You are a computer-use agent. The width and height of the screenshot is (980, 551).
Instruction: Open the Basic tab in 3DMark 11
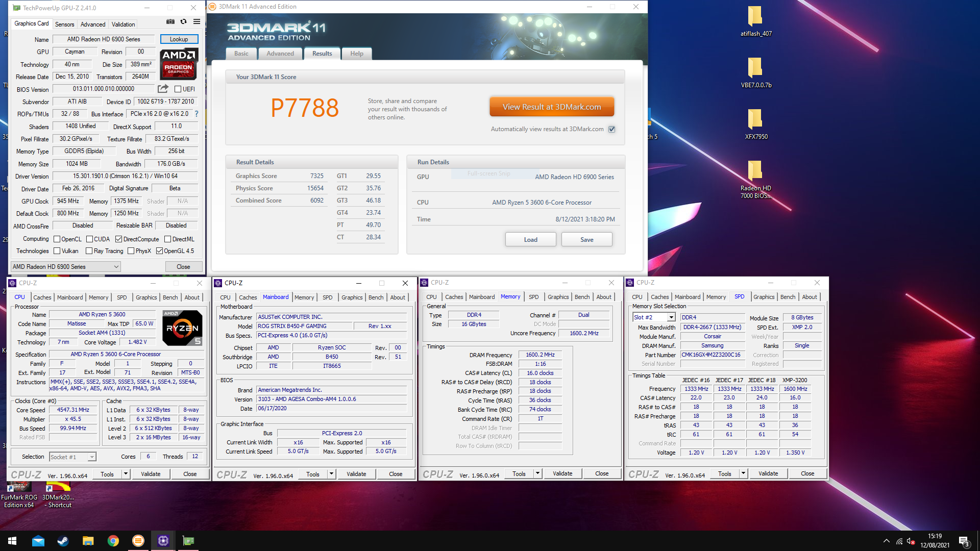point(241,54)
